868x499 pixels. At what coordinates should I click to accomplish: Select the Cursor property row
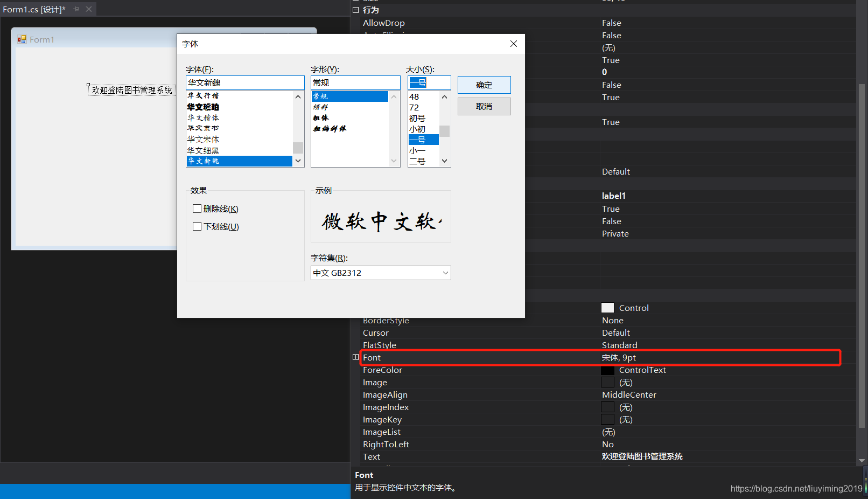click(608, 332)
